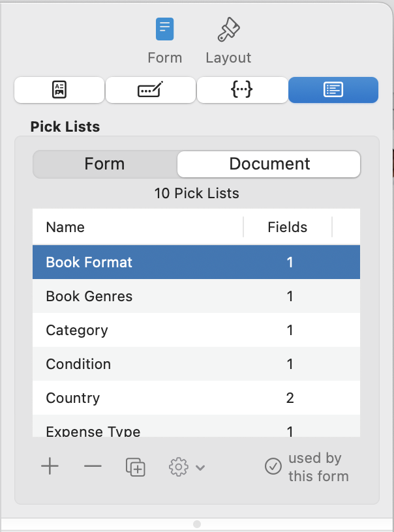The height and width of the screenshot is (532, 394).
Task: Open the gear actions menu
Action: [178, 467]
